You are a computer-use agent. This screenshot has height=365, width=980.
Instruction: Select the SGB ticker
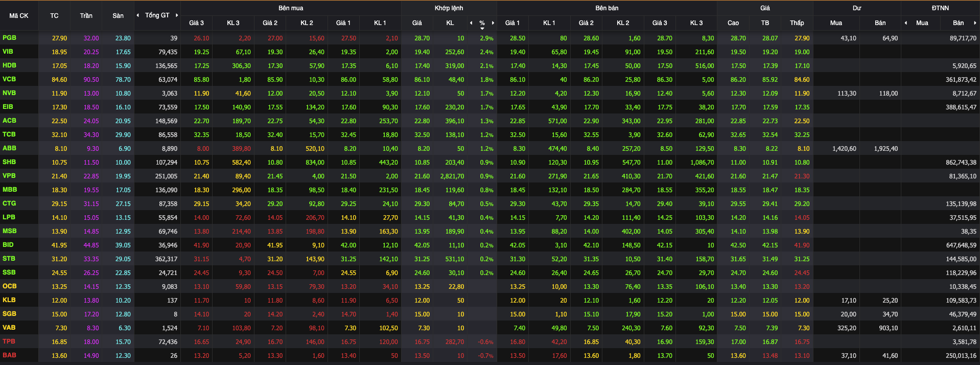point(9,314)
